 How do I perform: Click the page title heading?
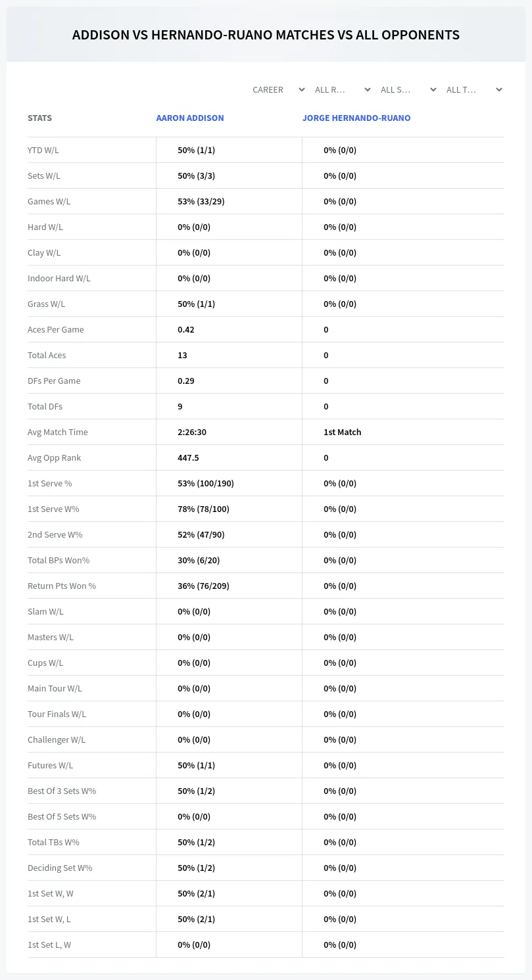point(266,35)
